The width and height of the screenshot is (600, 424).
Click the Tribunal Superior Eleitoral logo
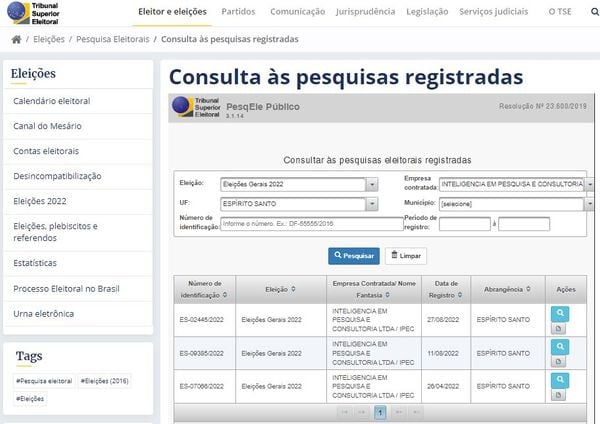click(34, 13)
